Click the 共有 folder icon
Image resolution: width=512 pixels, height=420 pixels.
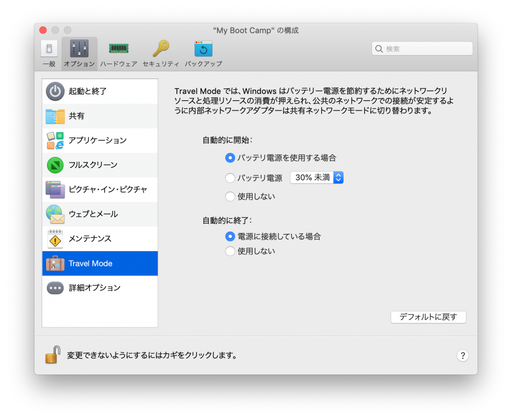55,116
